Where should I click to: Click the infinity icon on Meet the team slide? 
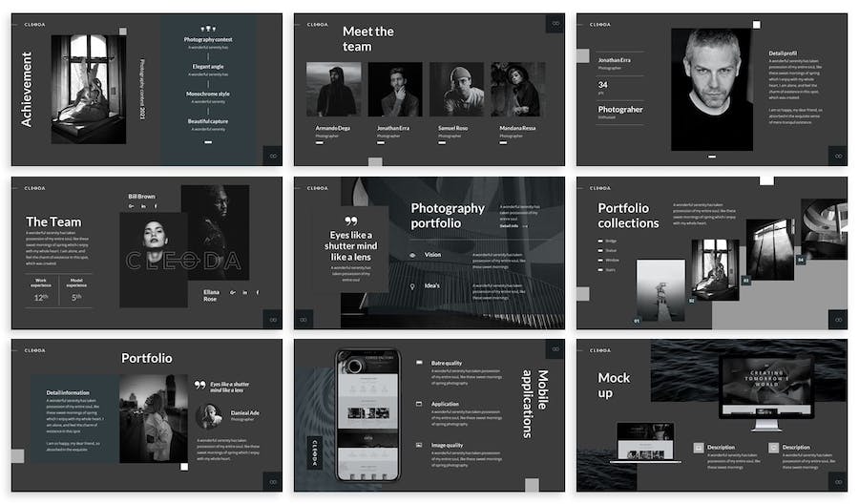pyautogui.click(x=555, y=24)
